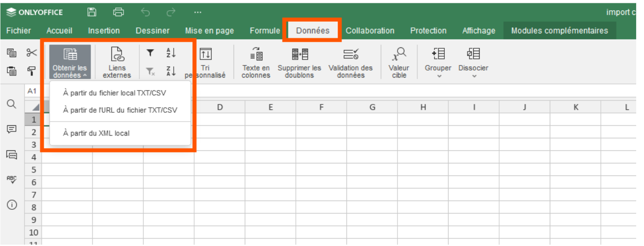Select row 8 header
Viewport: 644px width, 246px height.
point(33,207)
